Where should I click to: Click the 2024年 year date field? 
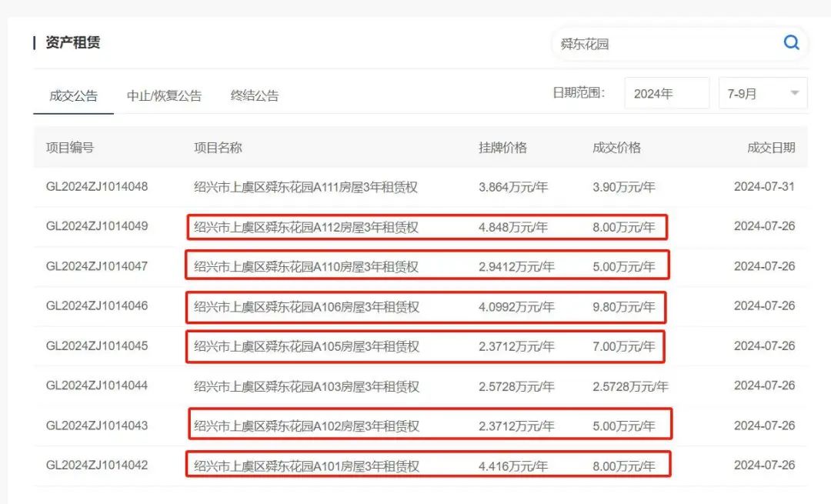tap(666, 93)
